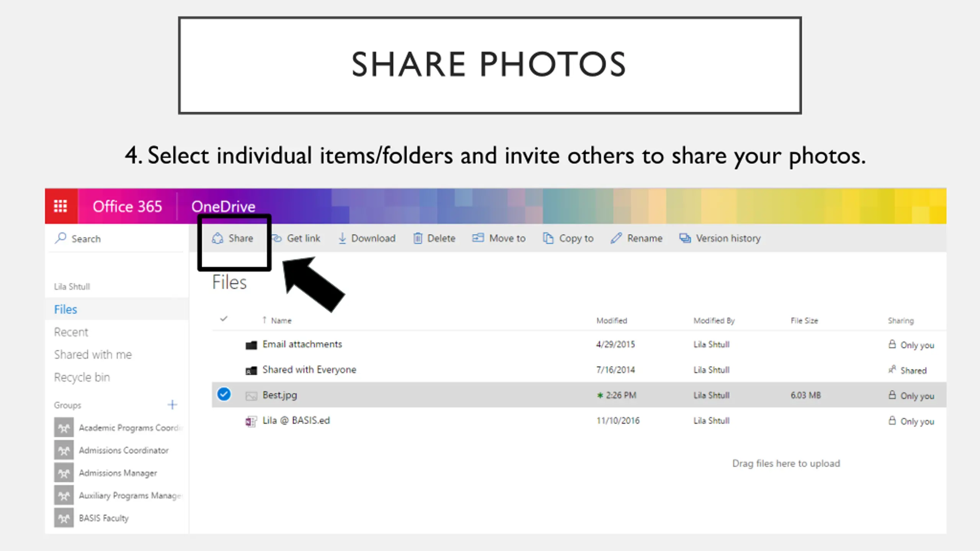Select Move to in command bar

click(507, 238)
